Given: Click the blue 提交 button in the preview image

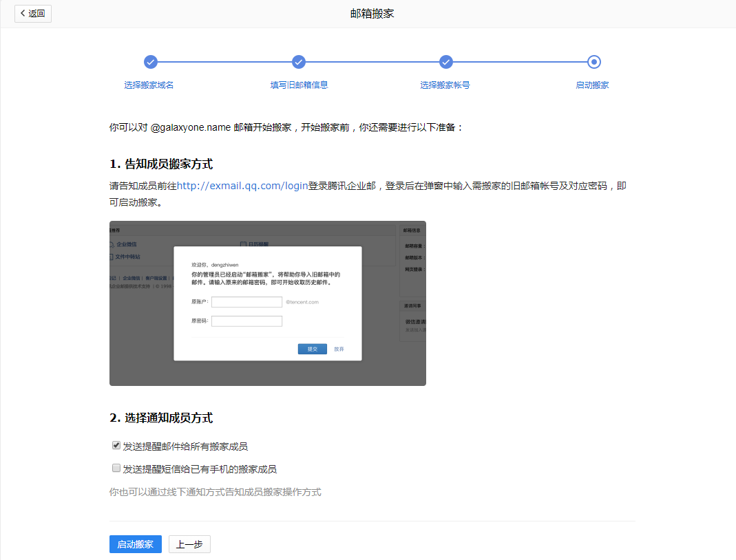Looking at the screenshot, I should point(312,349).
